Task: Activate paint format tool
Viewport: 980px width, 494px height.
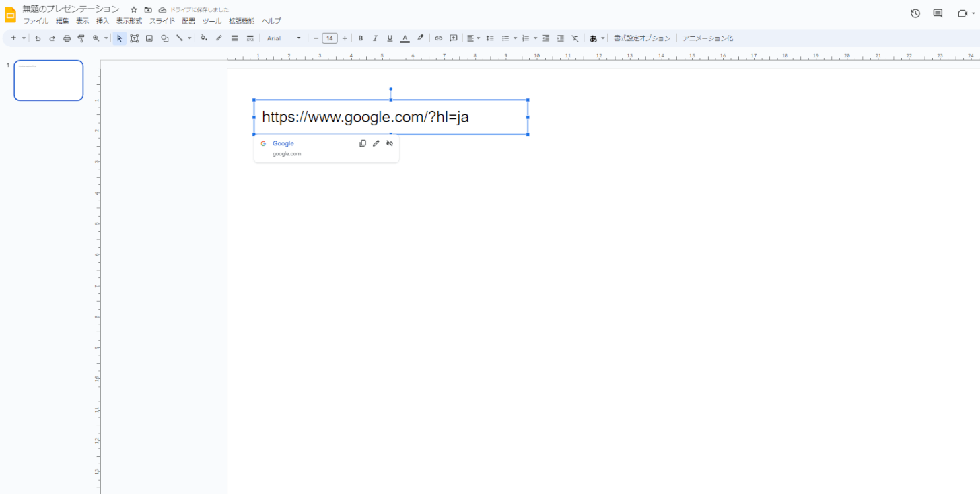Action: (81, 38)
